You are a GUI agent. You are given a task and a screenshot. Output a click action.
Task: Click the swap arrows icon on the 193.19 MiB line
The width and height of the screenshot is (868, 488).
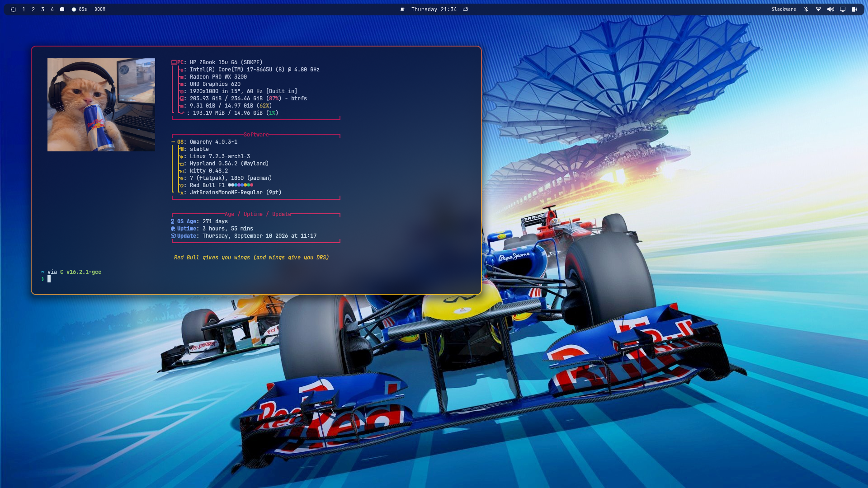click(x=183, y=113)
